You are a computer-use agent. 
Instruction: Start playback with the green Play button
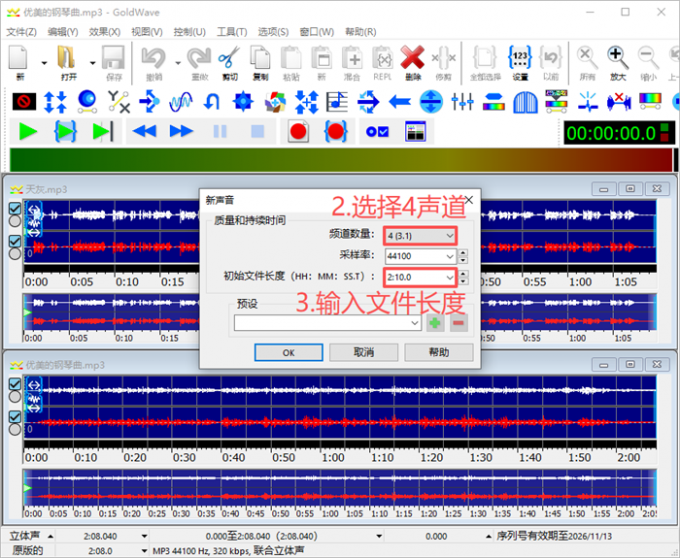(x=28, y=131)
